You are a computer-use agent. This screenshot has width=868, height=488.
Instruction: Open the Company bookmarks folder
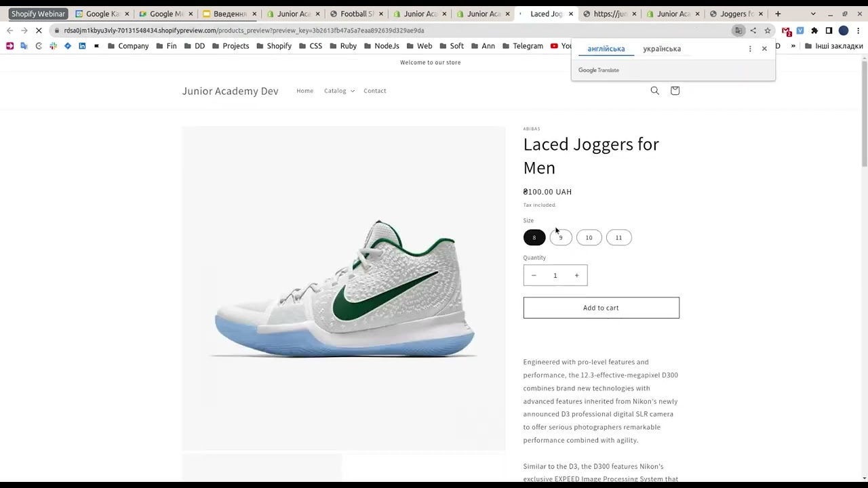(x=128, y=46)
